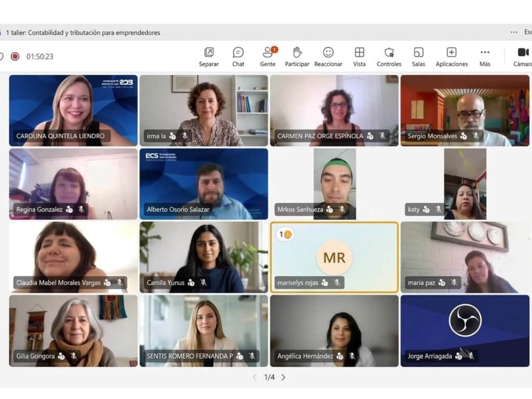Click the Separar pop-out icon

(209, 52)
